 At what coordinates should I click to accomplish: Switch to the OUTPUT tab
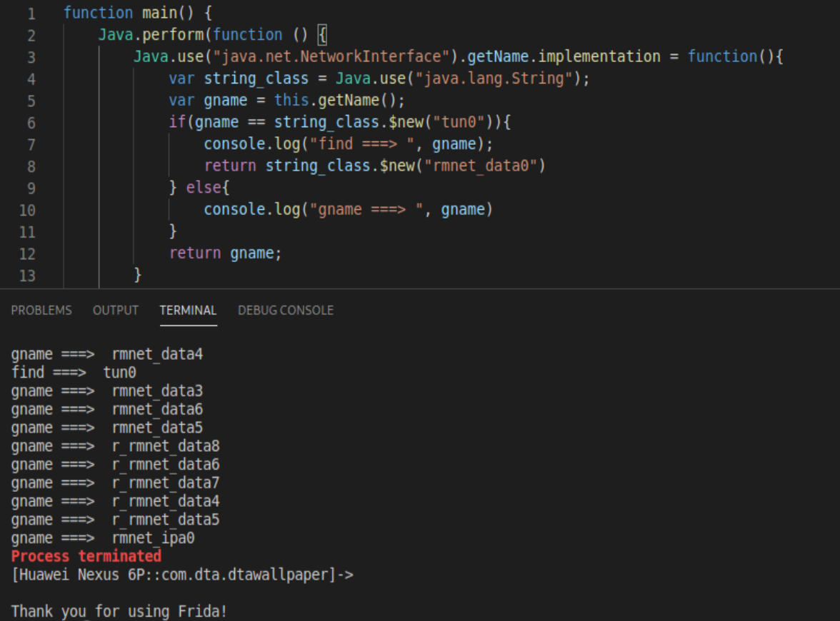115,310
